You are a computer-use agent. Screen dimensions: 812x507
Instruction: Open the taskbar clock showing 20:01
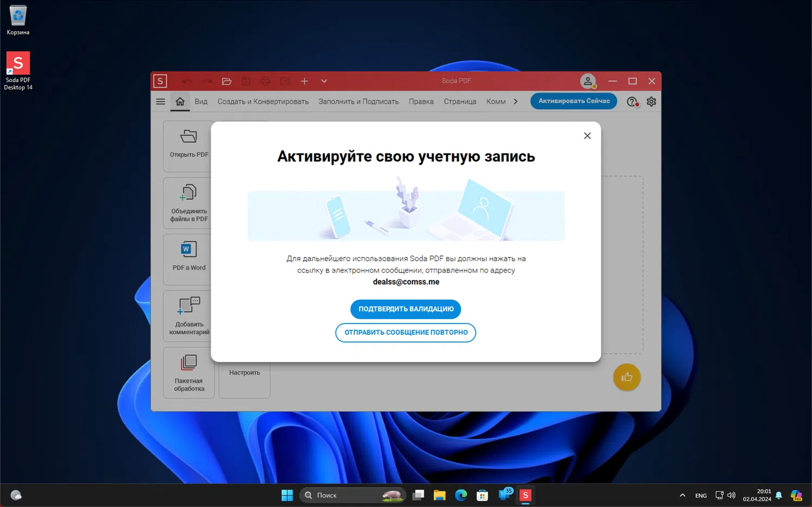[757, 495]
